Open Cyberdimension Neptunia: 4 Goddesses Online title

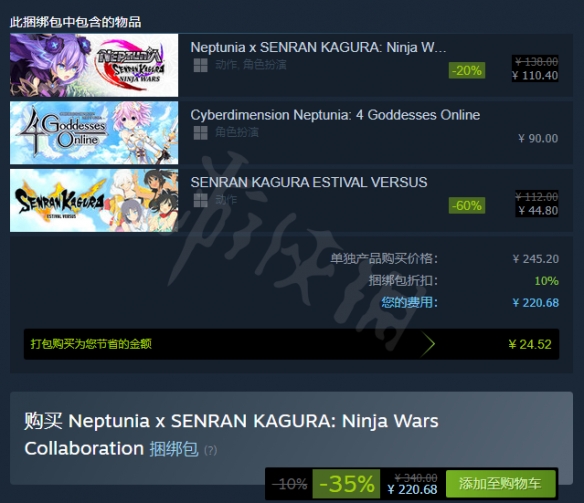(x=335, y=115)
